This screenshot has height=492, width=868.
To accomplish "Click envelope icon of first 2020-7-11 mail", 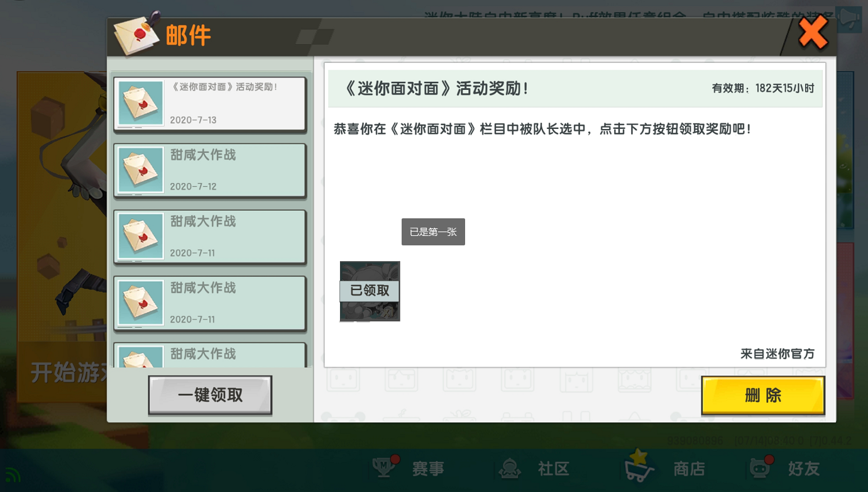I will pos(141,237).
